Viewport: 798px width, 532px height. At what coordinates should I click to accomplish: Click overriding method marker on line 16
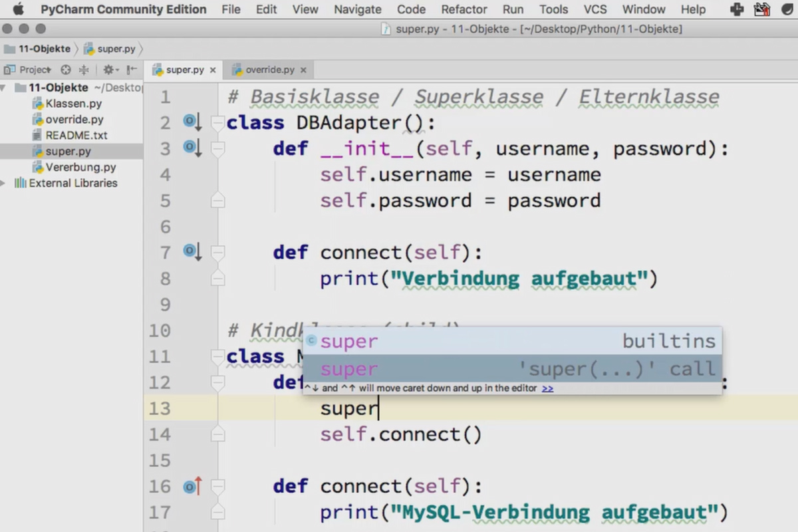[x=193, y=486]
